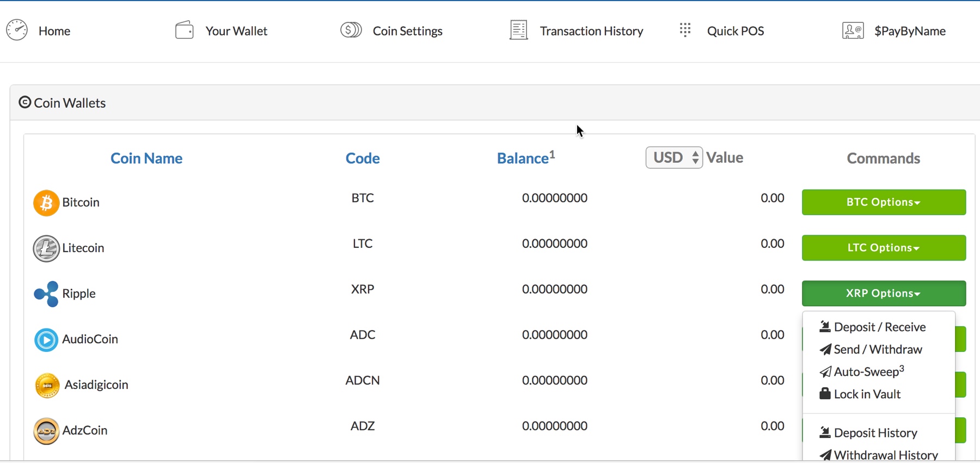Click the Asiadigicoin coin name

click(x=96, y=385)
